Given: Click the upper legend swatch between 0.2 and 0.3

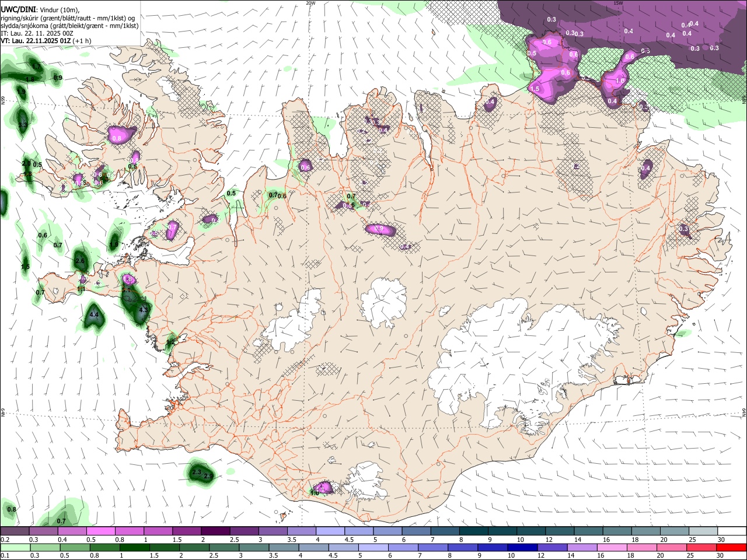Looking at the screenshot, I should click(15, 531).
